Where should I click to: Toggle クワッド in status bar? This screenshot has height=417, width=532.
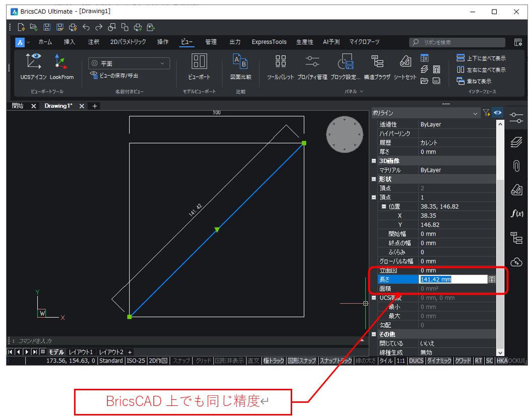(x=463, y=361)
